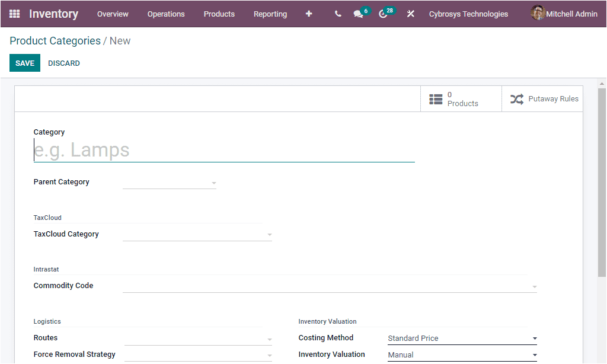Viewport: 607px width, 364px height.
Task: Switch to the Reporting menu
Action: (x=270, y=14)
